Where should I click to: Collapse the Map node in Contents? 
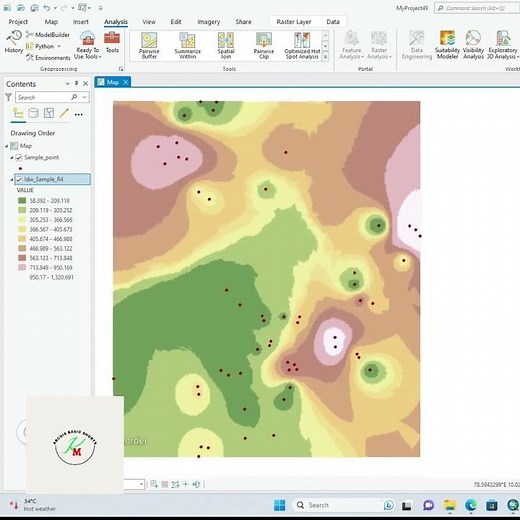point(7,146)
